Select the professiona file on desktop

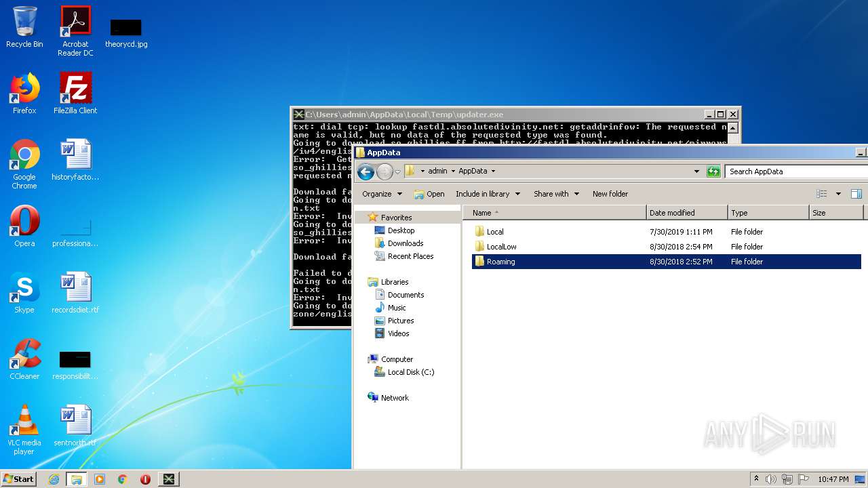point(75,232)
